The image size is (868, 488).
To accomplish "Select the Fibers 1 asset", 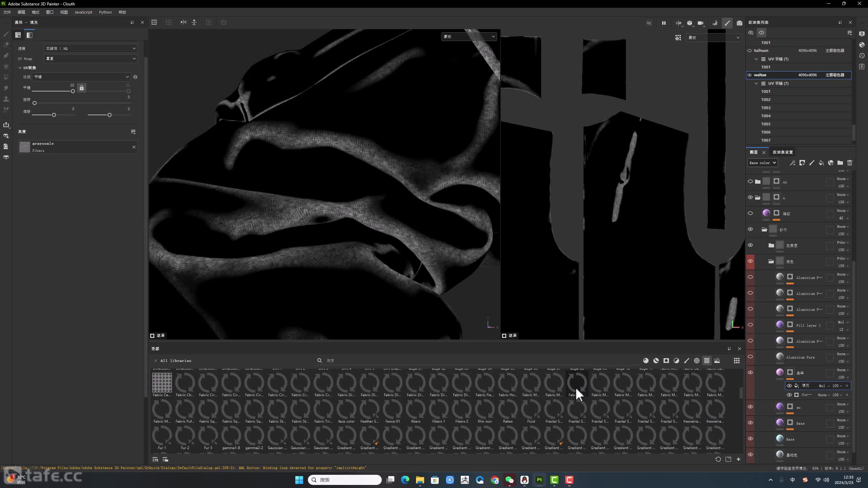I will [438, 411].
